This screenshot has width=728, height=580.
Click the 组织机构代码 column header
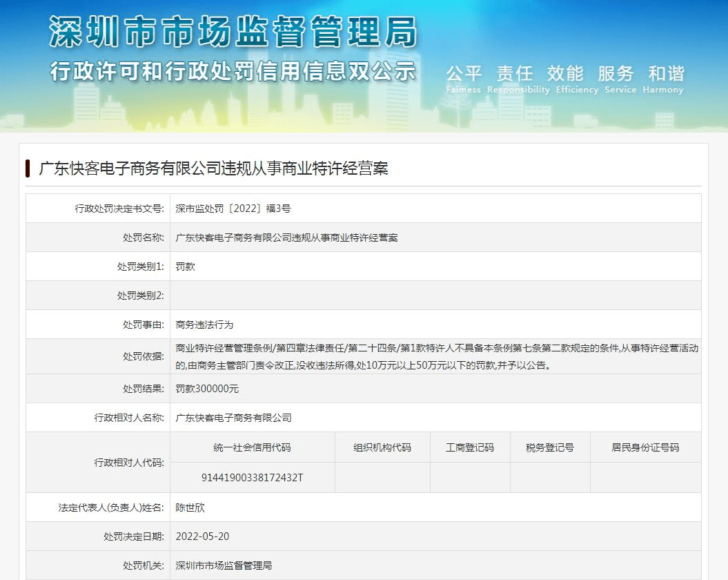[382, 447]
